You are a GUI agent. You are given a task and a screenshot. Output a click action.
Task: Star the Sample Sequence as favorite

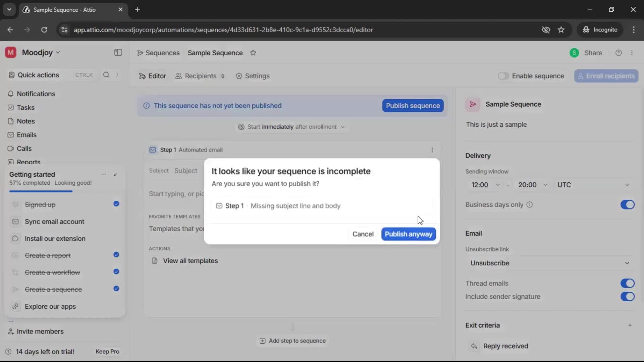click(254, 53)
